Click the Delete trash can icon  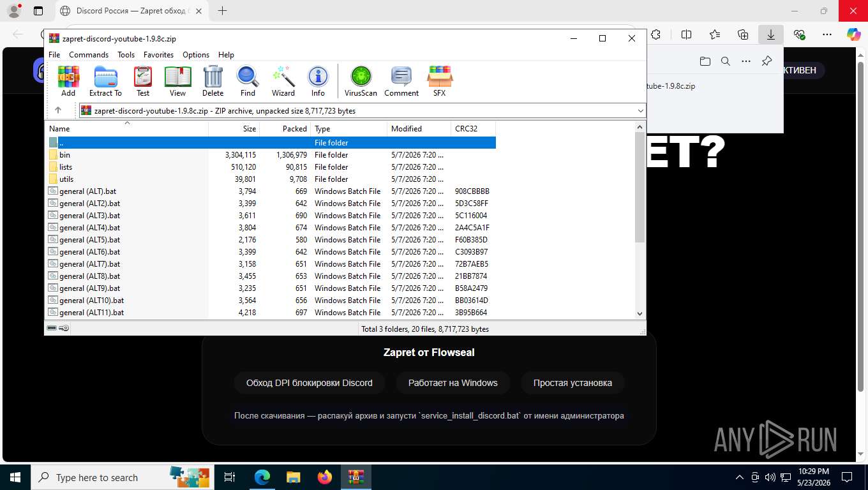tap(213, 81)
